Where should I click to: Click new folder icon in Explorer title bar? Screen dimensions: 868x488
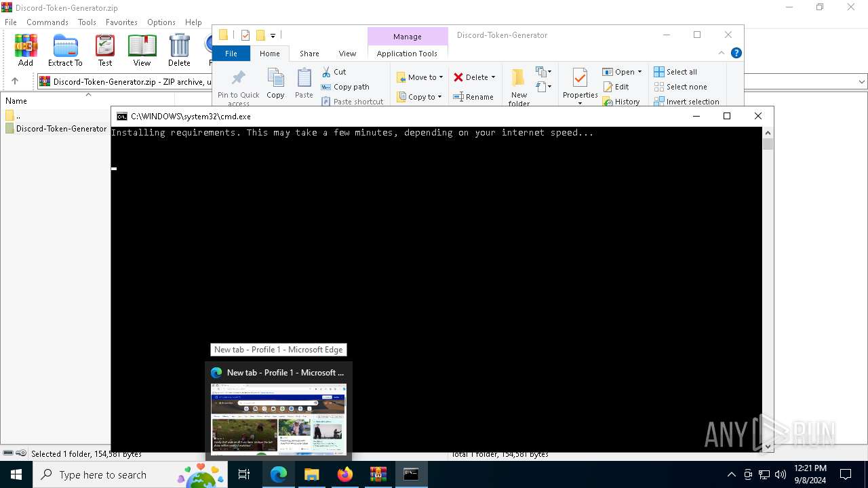(260, 35)
